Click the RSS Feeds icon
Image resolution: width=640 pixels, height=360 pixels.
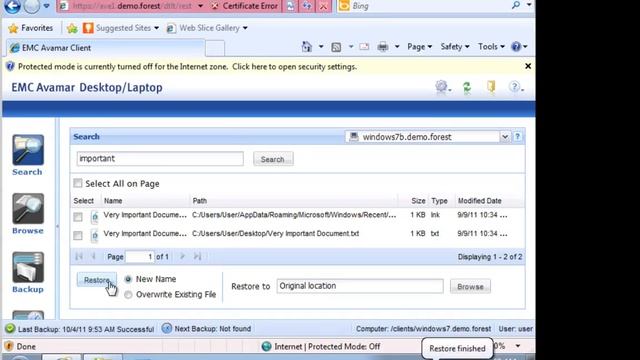click(336, 47)
